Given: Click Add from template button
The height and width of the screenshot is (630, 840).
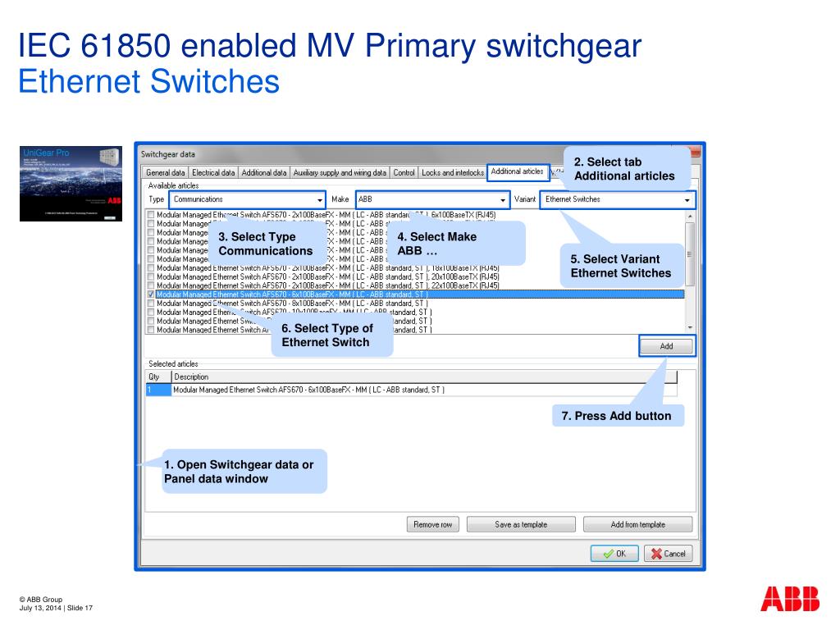Looking at the screenshot, I should [x=637, y=524].
